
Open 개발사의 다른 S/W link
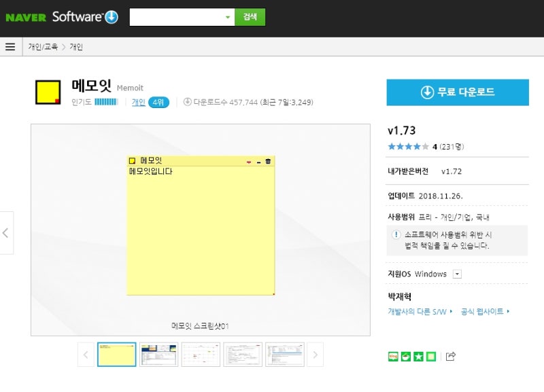click(x=420, y=312)
